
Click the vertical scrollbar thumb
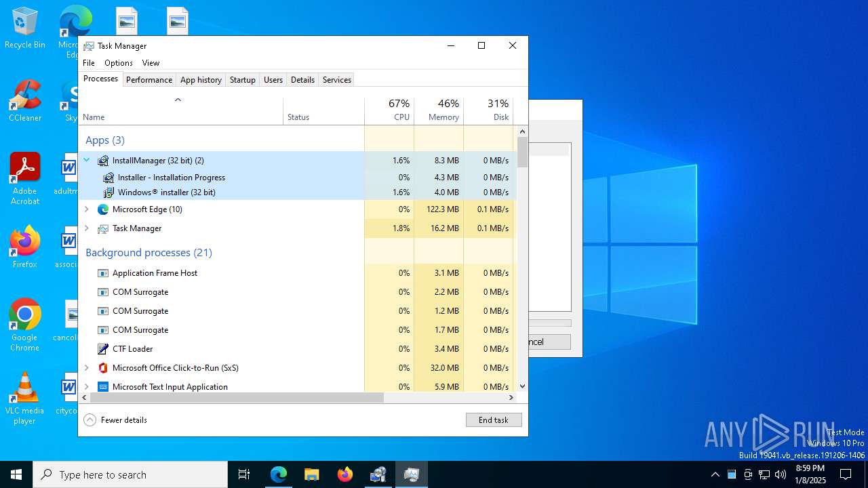coord(522,152)
